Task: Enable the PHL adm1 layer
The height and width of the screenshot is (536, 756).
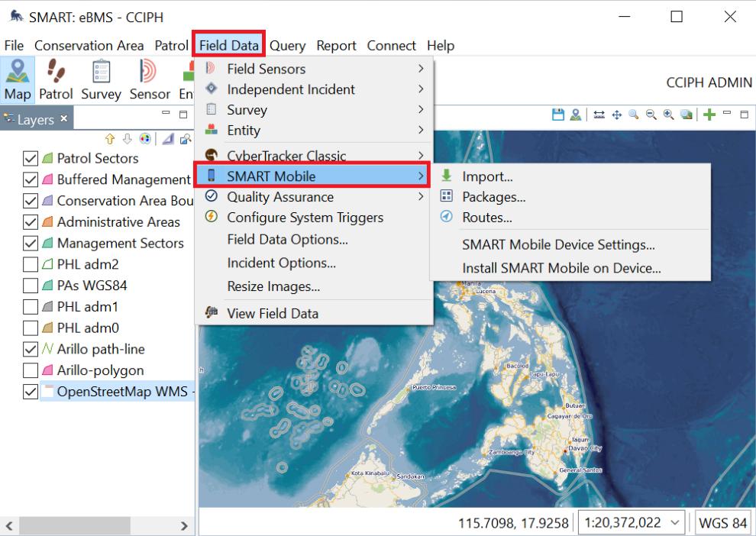Action: pyautogui.click(x=31, y=307)
